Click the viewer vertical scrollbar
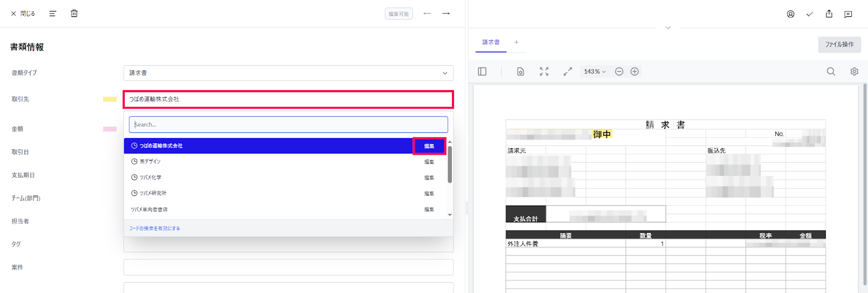 [865, 184]
